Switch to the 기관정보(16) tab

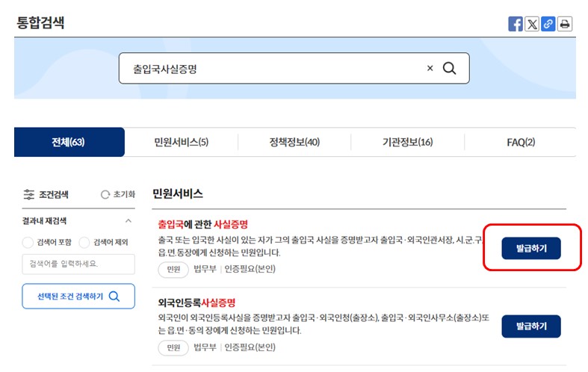point(408,142)
